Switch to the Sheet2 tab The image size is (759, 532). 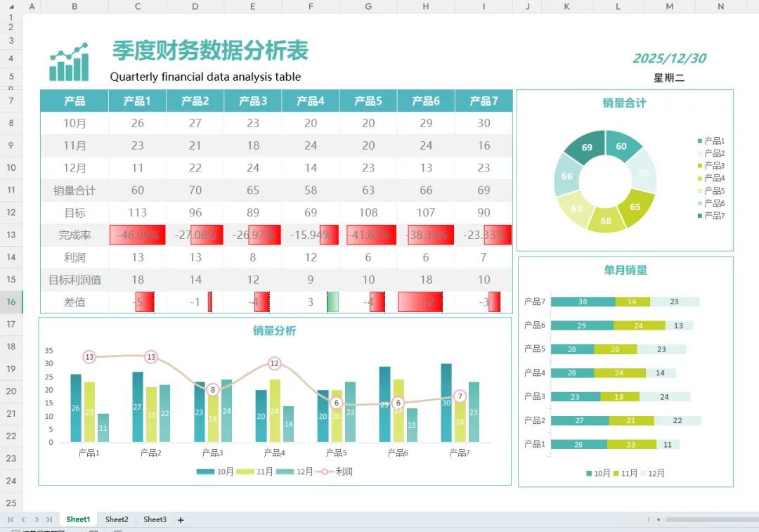coord(117,519)
